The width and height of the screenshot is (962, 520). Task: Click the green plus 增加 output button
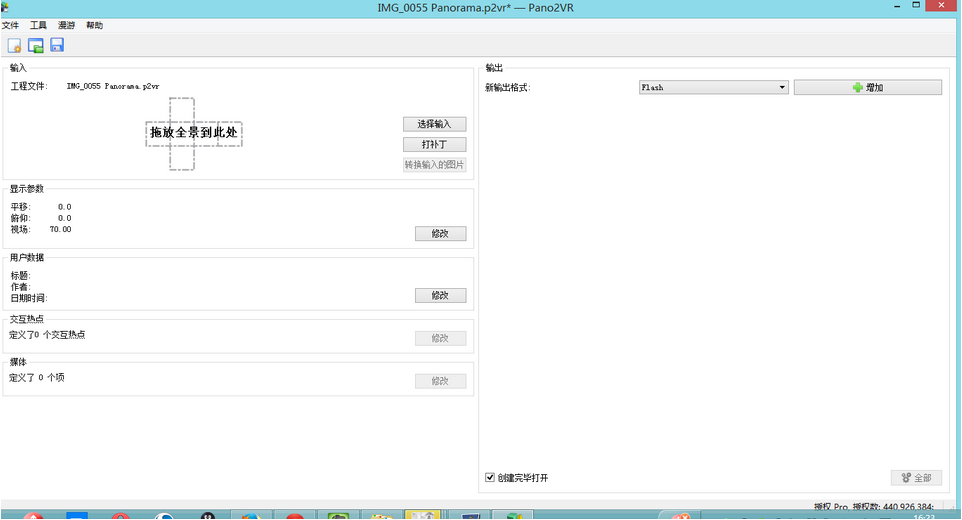pos(867,88)
